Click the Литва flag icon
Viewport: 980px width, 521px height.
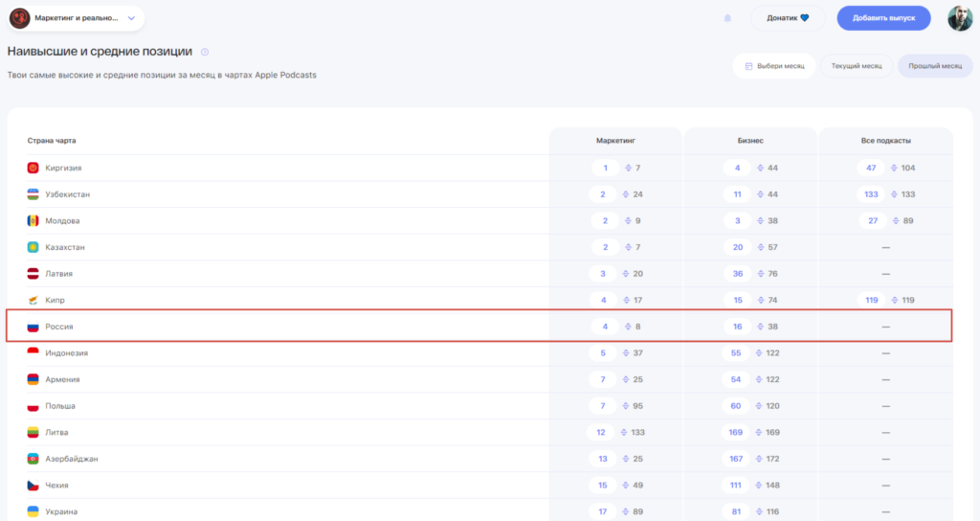coord(33,432)
